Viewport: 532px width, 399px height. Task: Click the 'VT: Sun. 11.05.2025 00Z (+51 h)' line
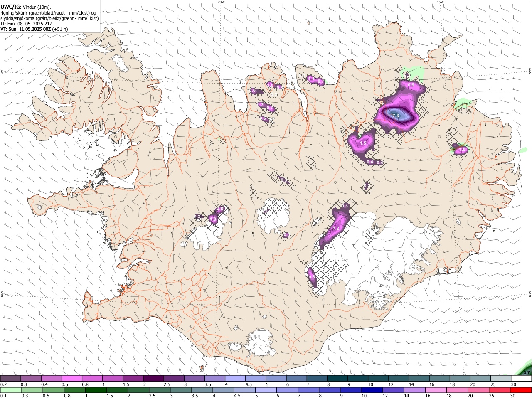point(34,29)
